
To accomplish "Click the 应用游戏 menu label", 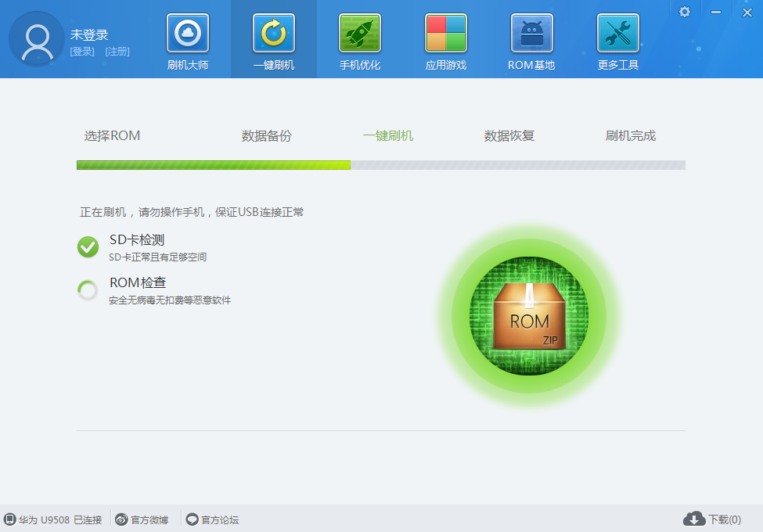I will (x=446, y=65).
